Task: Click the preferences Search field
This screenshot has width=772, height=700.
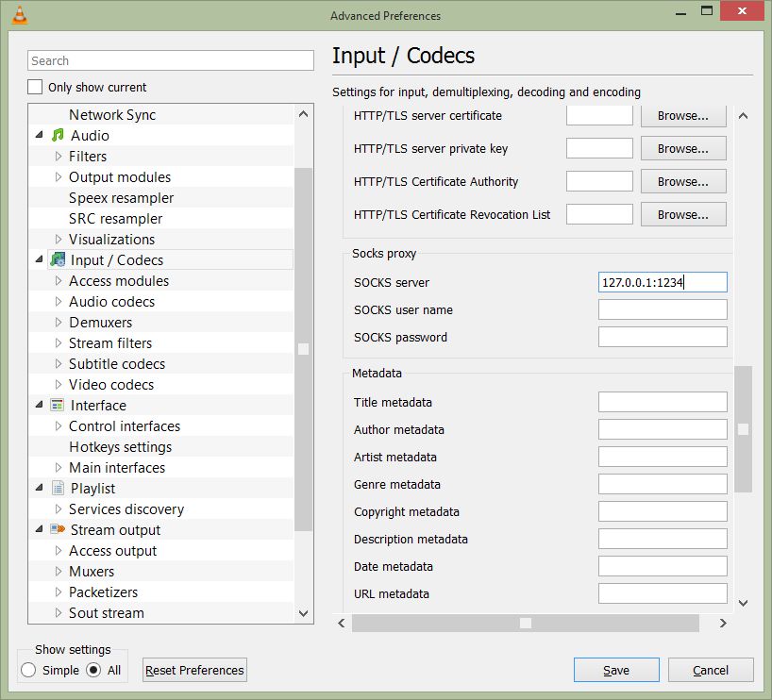Action: tap(171, 60)
